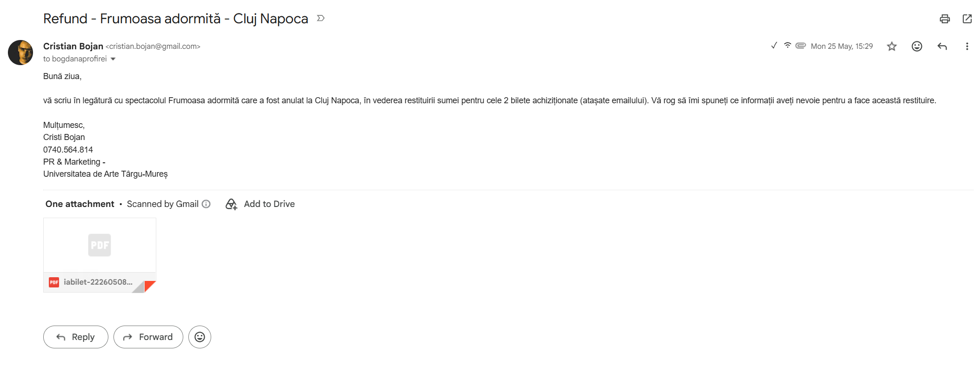Click the Add to Drive icon
Image resolution: width=980 pixels, height=380 pixels.
[x=231, y=204]
